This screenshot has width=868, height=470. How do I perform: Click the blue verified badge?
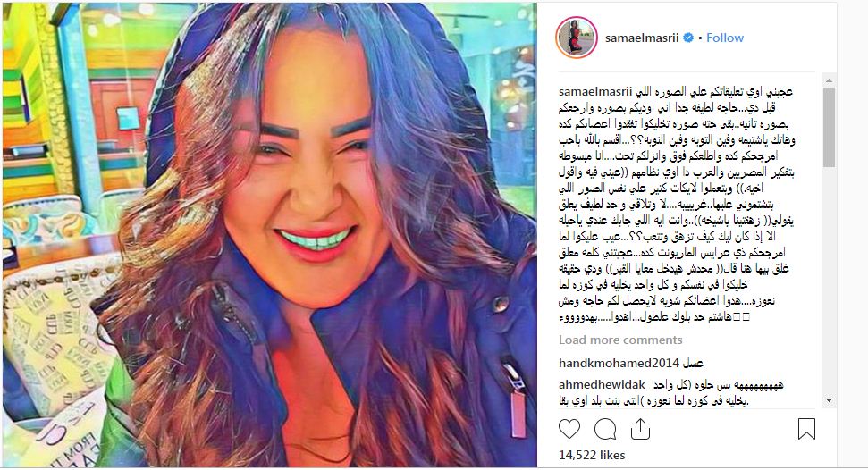(x=688, y=38)
